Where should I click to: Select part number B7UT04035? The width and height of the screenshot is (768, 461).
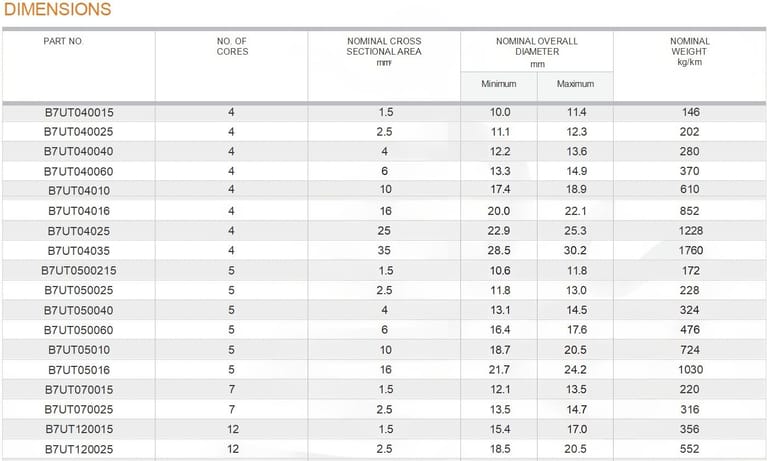[x=78, y=251]
